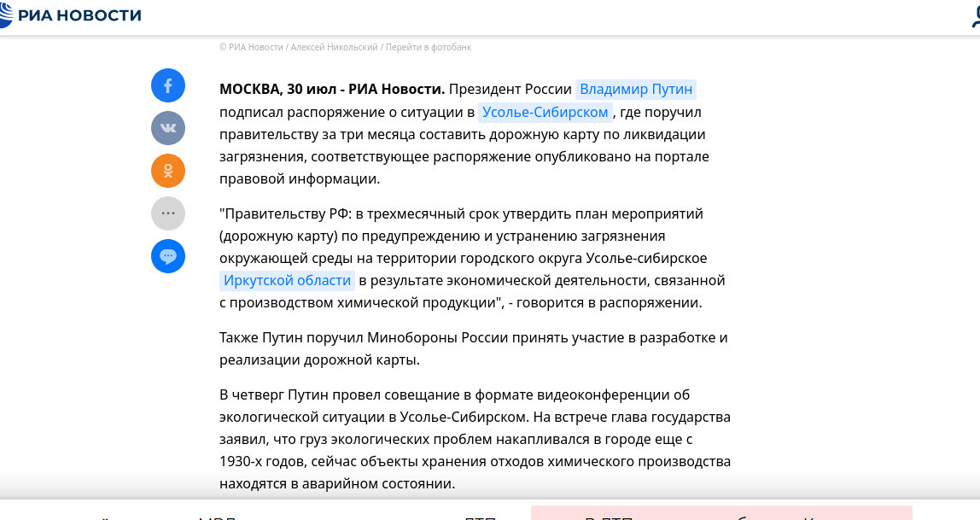
Task: Click paragraph starting В четверг Путин провел
Action: [475, 440]
